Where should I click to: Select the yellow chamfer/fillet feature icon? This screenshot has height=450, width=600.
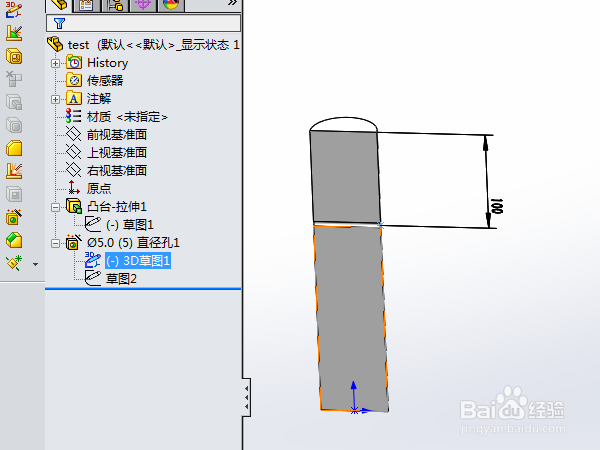14,148
